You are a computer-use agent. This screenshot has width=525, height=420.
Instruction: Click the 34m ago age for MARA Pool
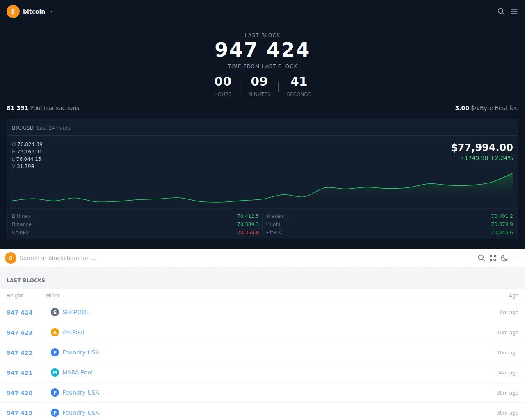pyautogui.click(x=507, y=373)
